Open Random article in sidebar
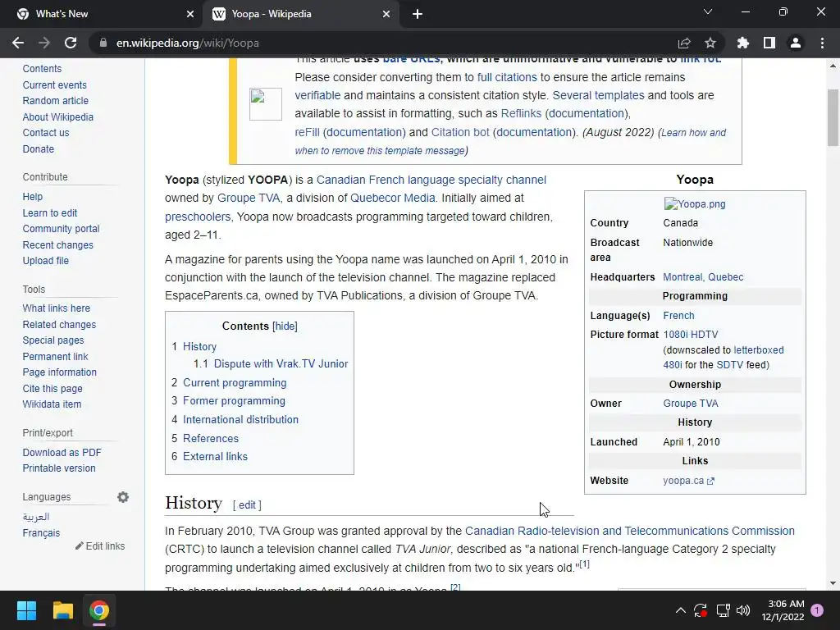The height and width of the screenshot is (630, 840). click(x=55, y=101)
